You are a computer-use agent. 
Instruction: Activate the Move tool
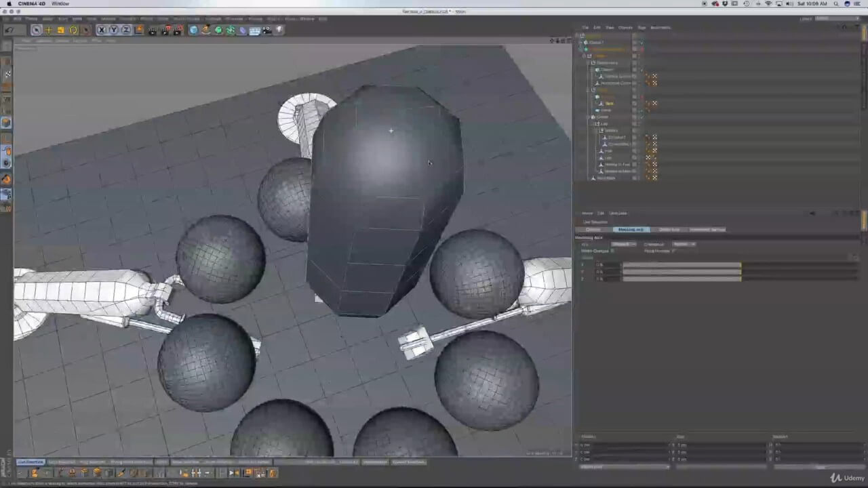click(49, 30)
